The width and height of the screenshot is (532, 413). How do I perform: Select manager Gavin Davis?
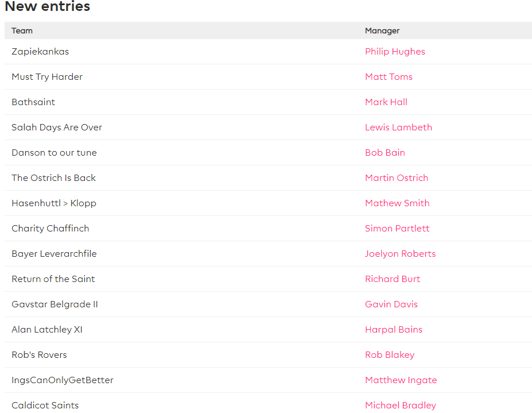pyautogui.click(x=391, y=304)
